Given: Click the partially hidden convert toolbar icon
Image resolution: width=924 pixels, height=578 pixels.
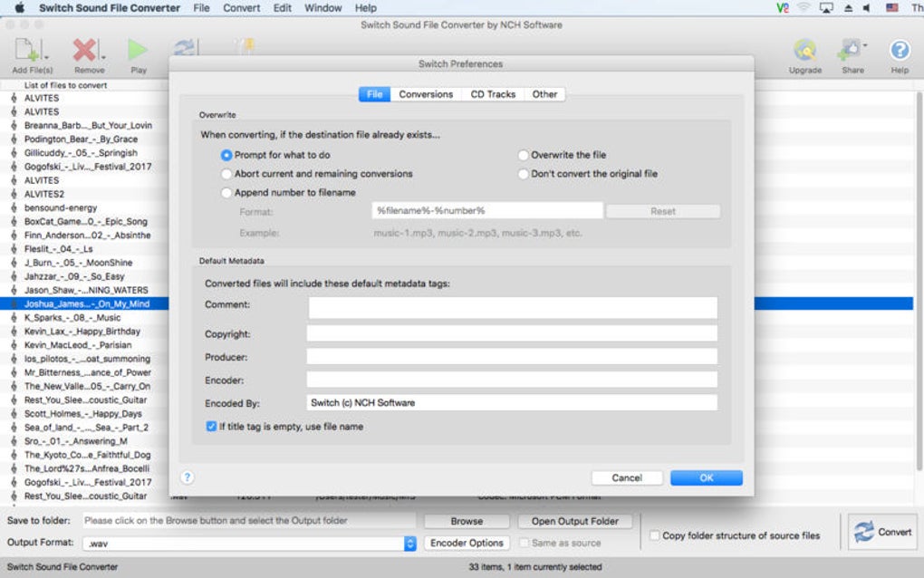Looking at the screenshot, I should coord(185,47).
